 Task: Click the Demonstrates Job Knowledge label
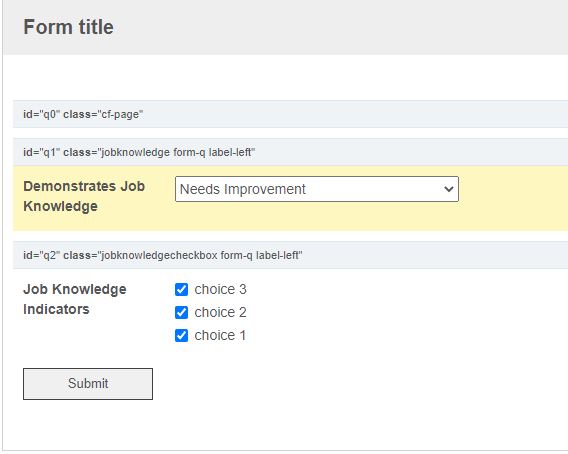[84, 196]
